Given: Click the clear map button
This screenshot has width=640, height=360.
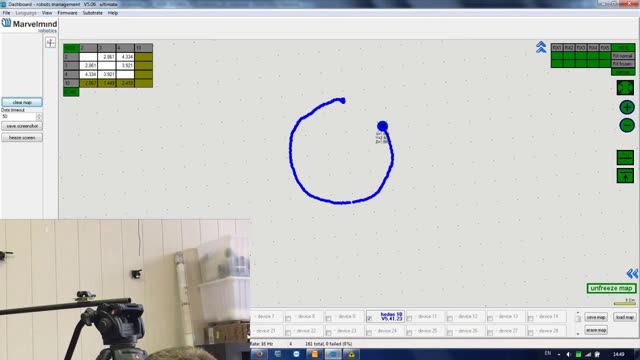Looking at the screenshot, I should [x=22, y=102].
